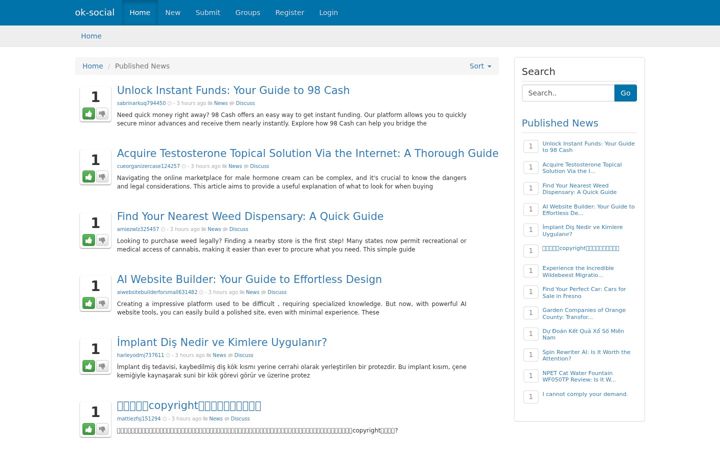This screenshot has width=720, height=450.
Task: Downvote the 'AI Website Builder' post
Action: coord(102,303)
